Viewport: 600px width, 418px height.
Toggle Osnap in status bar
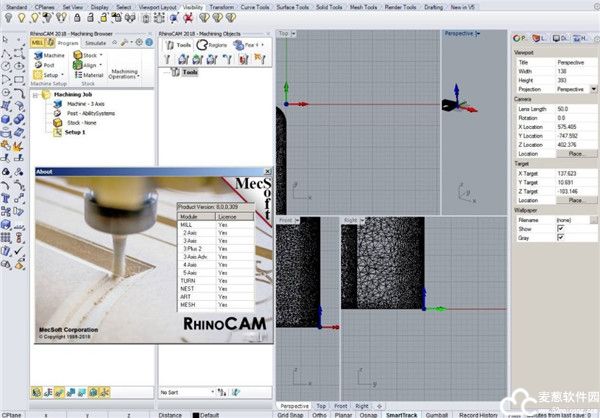[x=368, y=415]
